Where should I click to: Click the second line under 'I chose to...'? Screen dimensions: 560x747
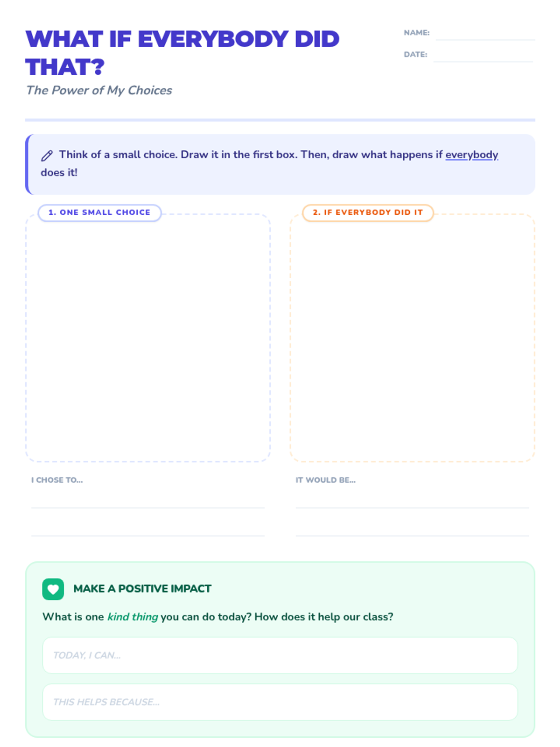[x=148, y=529]
